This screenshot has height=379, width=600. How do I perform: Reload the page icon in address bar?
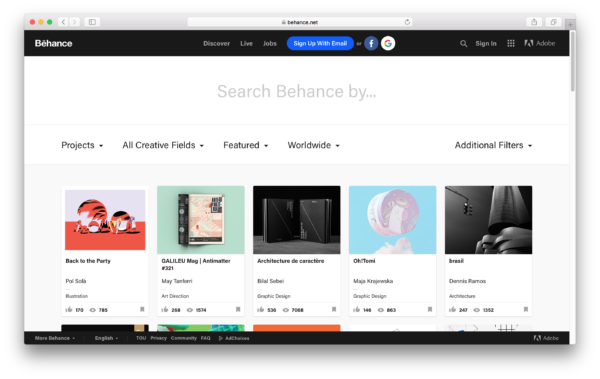tap(407, 22)
